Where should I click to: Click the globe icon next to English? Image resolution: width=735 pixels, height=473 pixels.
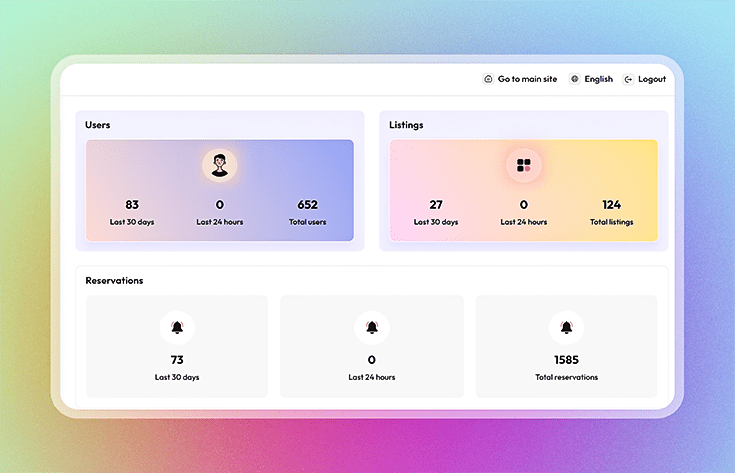click(x=575, y=79)
